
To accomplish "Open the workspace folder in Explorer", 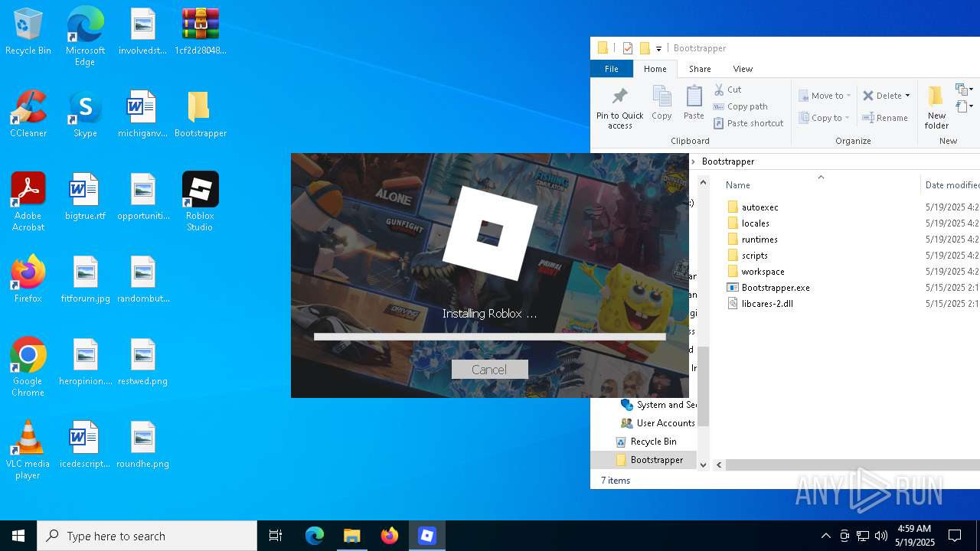I will click(755, 272).
